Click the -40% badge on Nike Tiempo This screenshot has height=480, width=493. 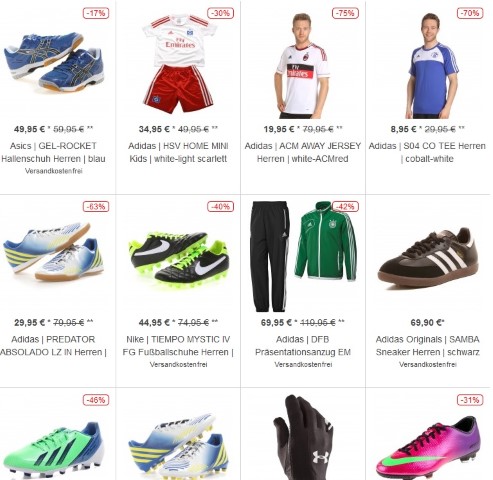click(221, 207)
